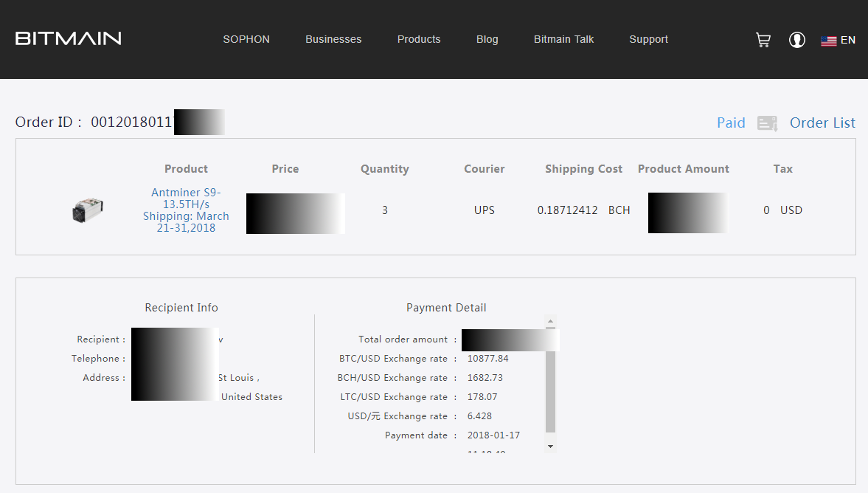The height and width of the screenshot is (493, 868).
Task: Go to the Blog page
Action: pyautogui.click(x=487, y=39)
